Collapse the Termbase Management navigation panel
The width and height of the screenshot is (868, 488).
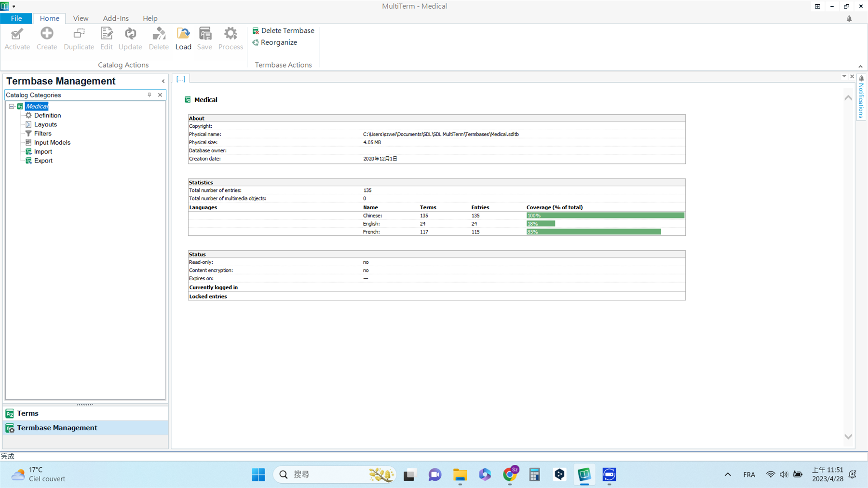[163, 81]
